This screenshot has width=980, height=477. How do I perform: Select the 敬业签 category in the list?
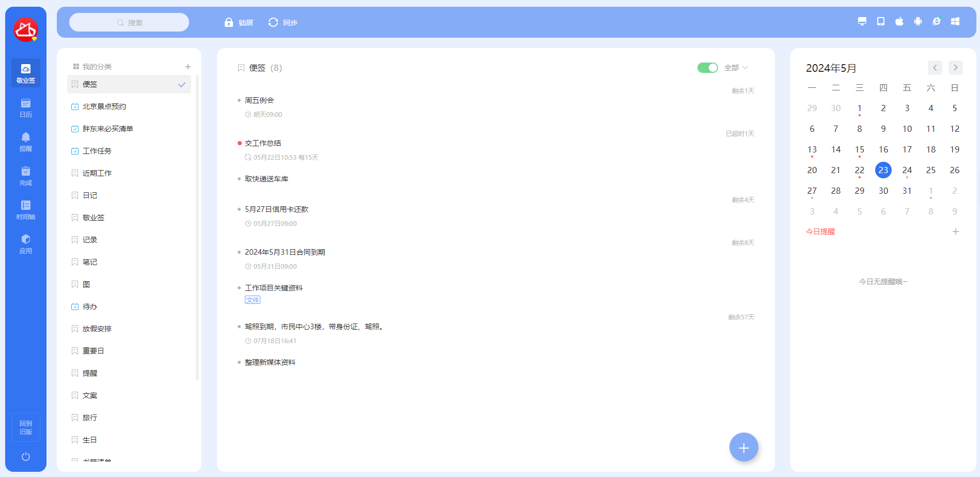point(129,218)
